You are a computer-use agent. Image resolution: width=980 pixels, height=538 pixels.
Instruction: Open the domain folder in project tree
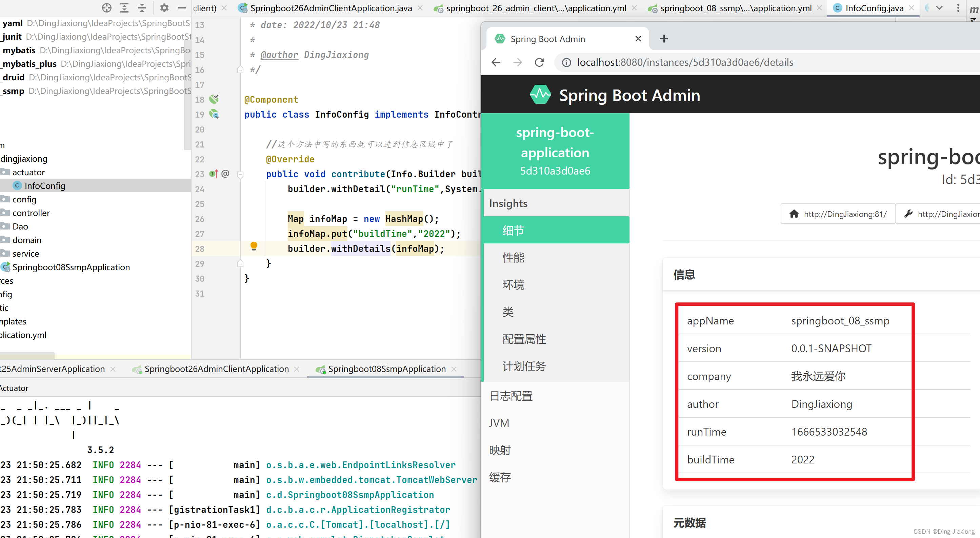[27, 240]
